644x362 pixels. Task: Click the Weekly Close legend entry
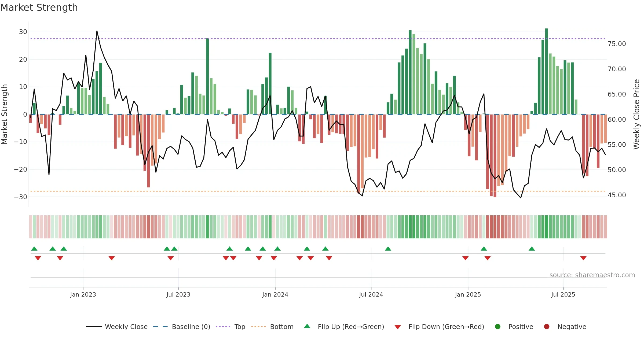(117, 327)
